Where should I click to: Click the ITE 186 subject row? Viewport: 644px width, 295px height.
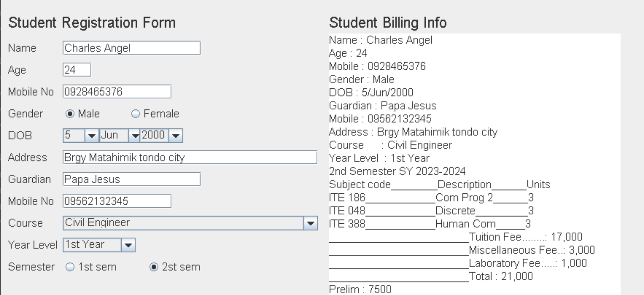pos(431,197)
